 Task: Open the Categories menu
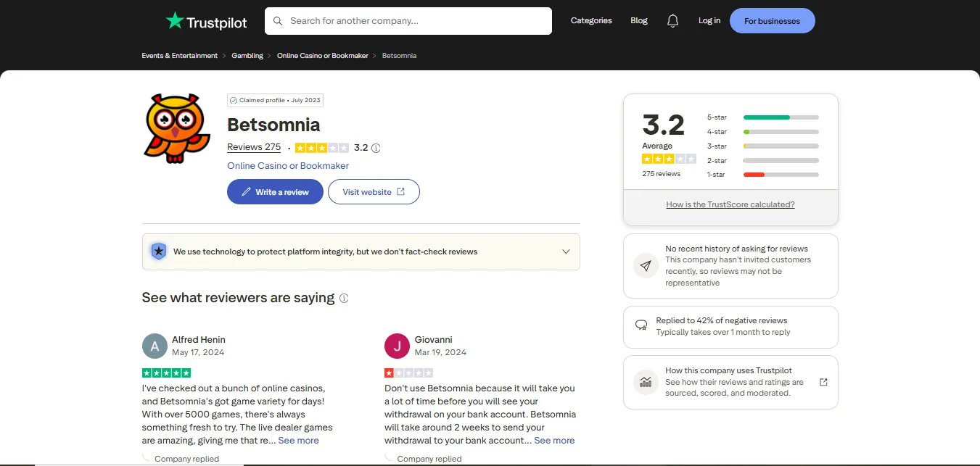click(591, 20)
